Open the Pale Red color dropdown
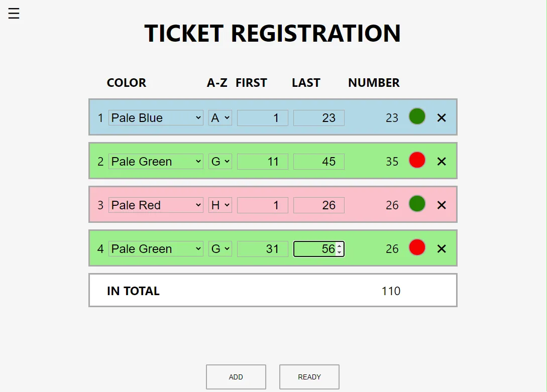547x392 pixels. 156,205
